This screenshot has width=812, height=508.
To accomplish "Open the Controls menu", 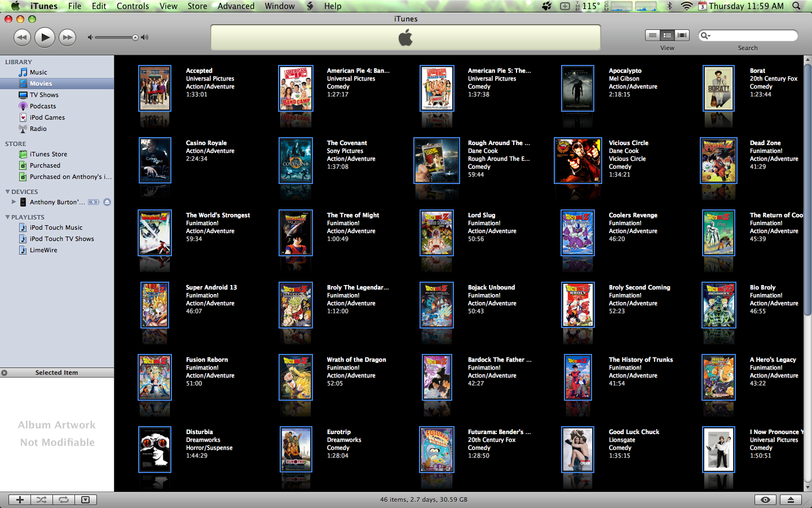I will 133,6.
